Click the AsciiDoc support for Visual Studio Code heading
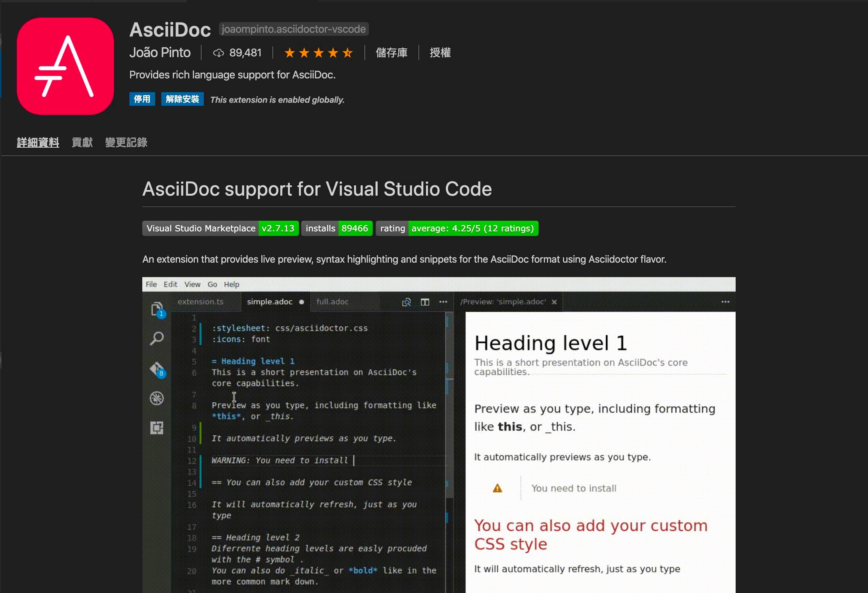The width and height of the screenshot is (868, 593). click(317, 189)
